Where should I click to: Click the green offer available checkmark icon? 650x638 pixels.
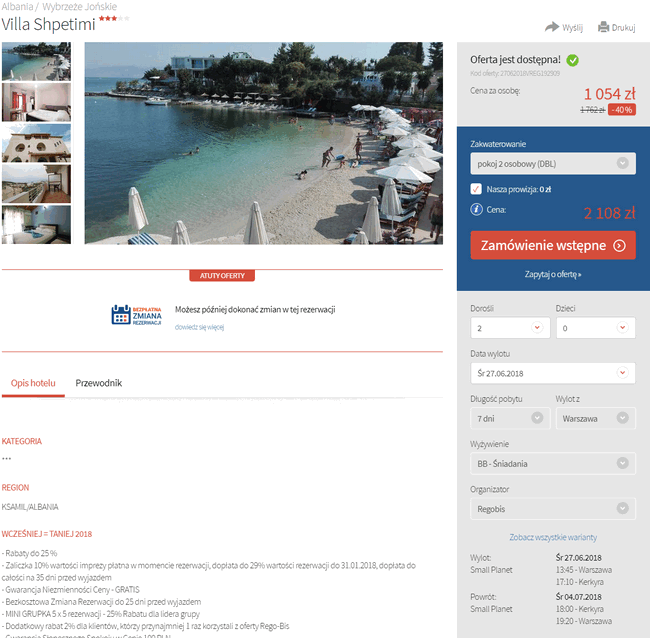click(572, 61)
